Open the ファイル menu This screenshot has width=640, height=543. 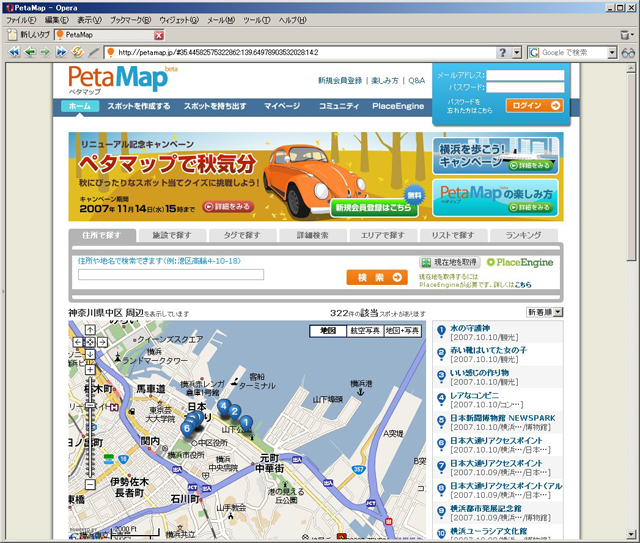(21, 20)
